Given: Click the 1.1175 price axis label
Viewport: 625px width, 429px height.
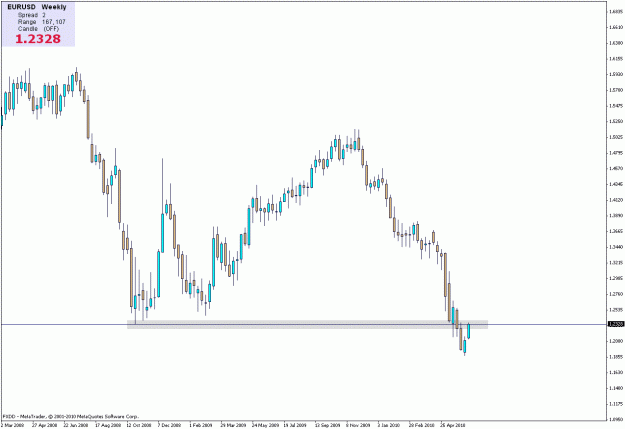Looking at the screenshot, I should click(616, 403).
